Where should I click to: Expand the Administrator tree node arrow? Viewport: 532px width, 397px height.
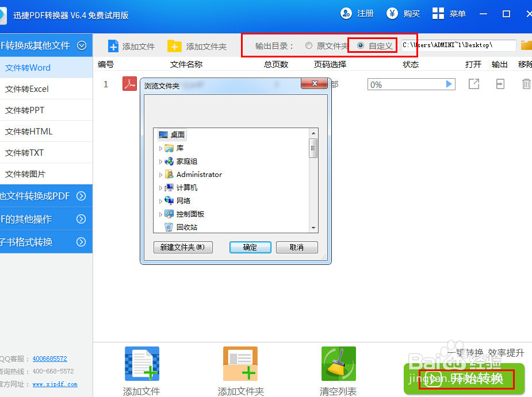tap(160, 175)
